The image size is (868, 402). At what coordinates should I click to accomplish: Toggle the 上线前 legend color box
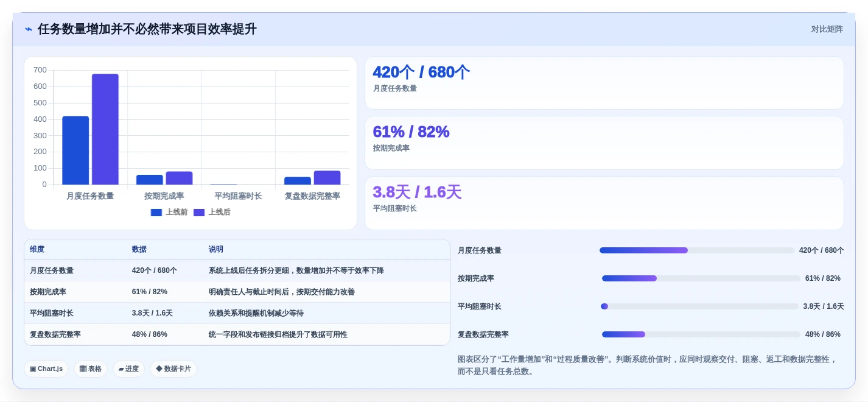point(156,213)
